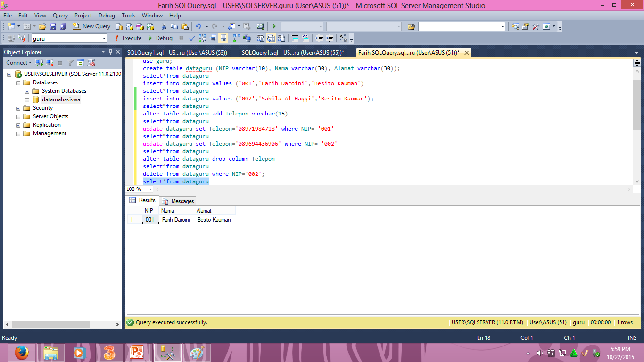Switch to the Results tab

[x=142, y=200]
